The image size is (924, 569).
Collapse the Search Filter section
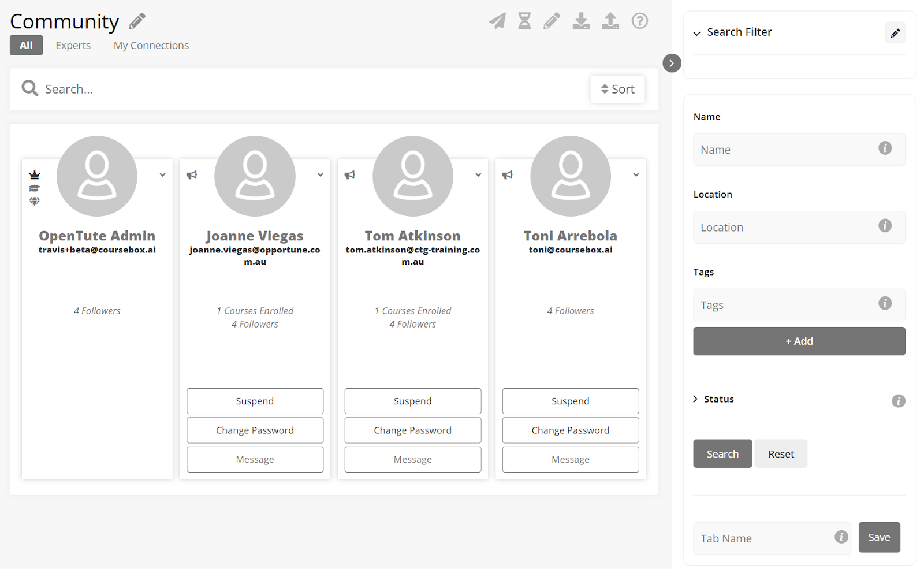pos(697,33)
